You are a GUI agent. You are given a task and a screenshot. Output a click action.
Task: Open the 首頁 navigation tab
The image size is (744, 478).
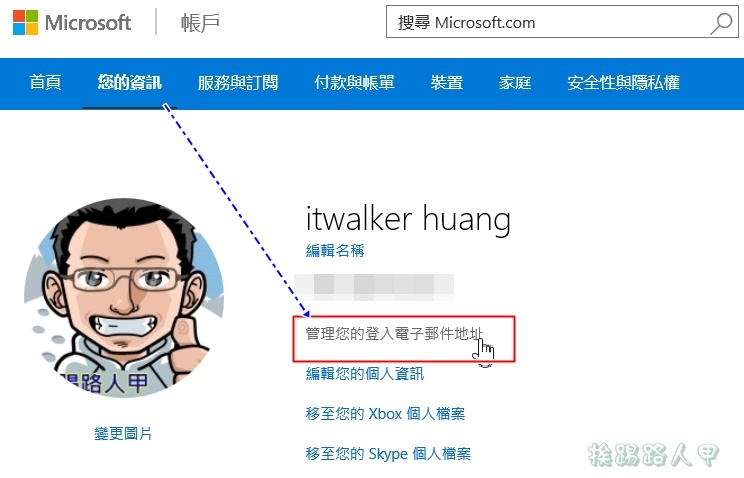[45, 83]
